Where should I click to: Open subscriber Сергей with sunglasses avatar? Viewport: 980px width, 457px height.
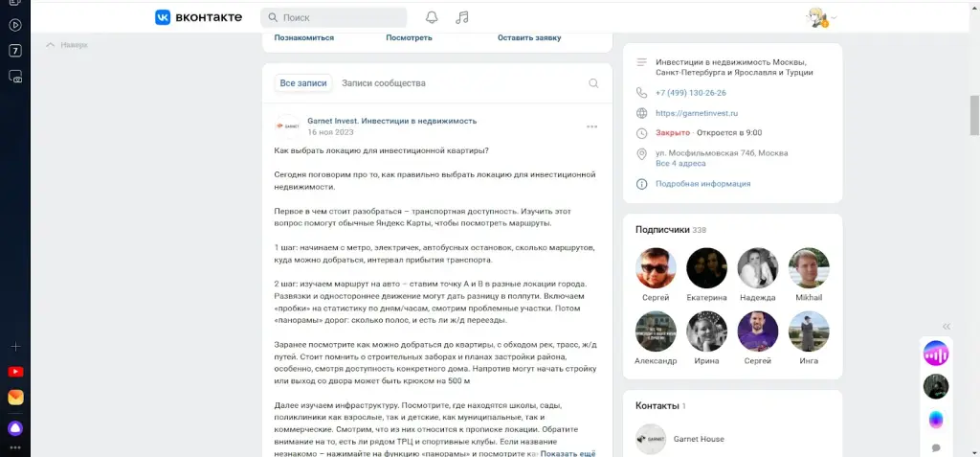click(x=656, y=268)
